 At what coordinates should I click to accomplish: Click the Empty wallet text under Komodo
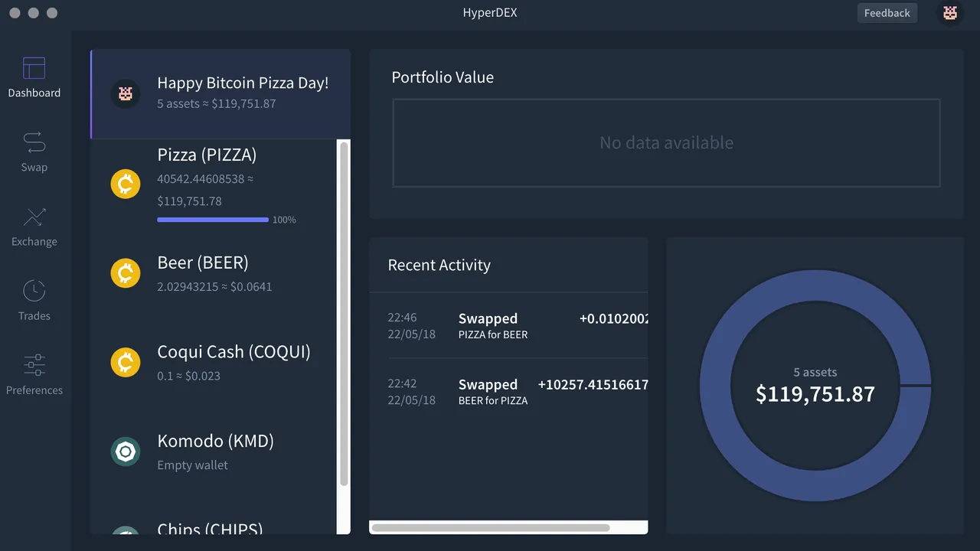(x=192, y=465)
